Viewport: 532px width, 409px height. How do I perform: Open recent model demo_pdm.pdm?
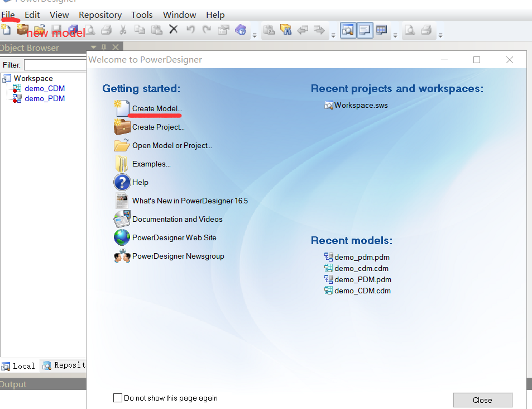[362, 257]
